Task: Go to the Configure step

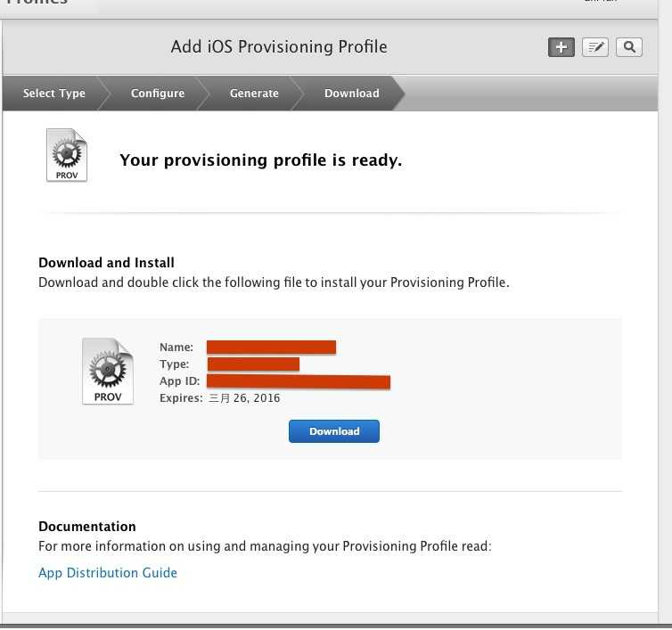Action: 158,93
